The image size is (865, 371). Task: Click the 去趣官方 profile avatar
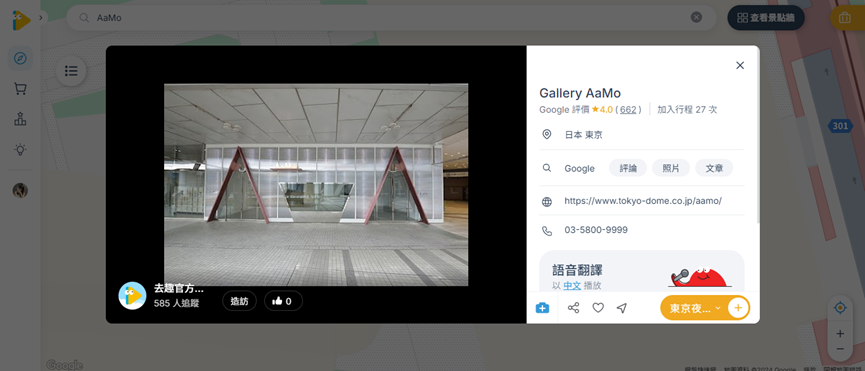click(132, 295)
